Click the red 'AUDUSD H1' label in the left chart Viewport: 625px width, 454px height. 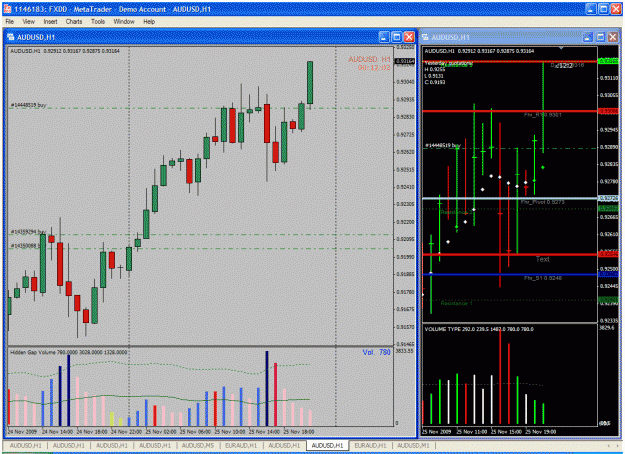coord(369,59)
